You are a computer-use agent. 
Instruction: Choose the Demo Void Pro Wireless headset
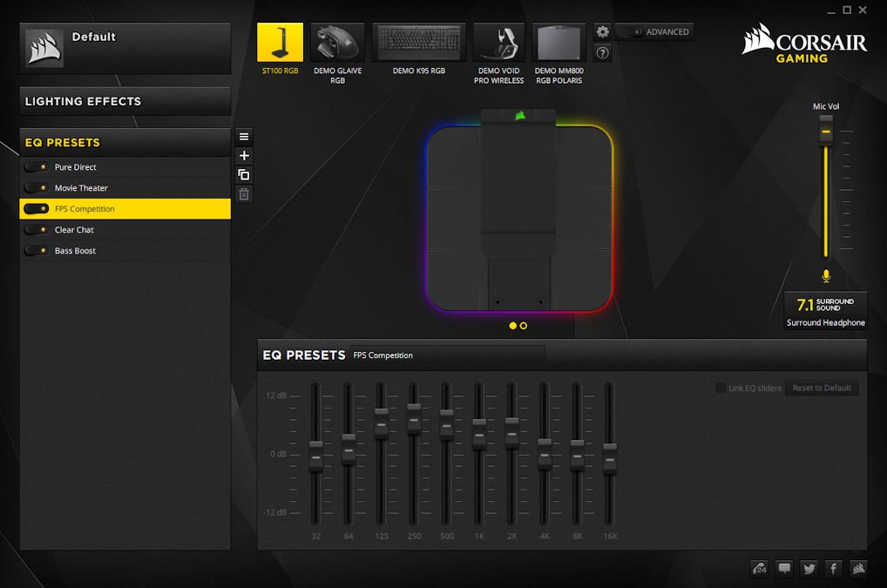coord(499,43)
